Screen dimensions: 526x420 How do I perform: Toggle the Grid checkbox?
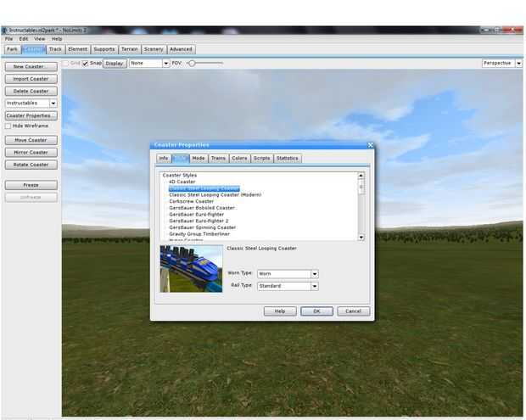65,64
